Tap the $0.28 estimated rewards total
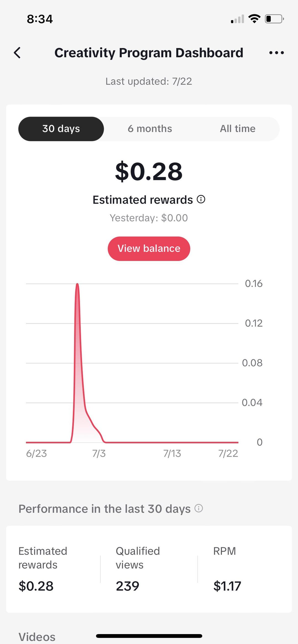 click(149, 171)
